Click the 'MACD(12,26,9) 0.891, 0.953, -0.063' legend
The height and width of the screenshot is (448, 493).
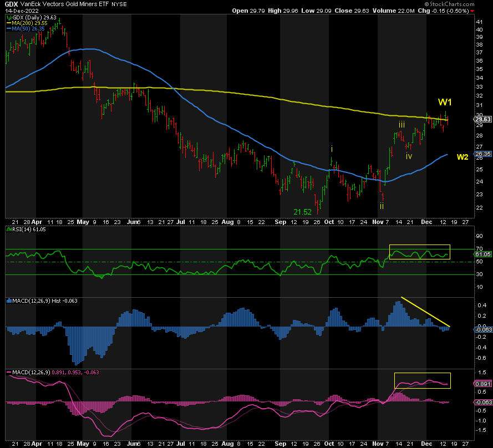[55, 373]
